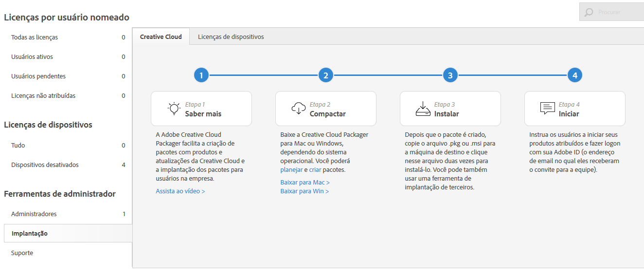This screenshot has width=644, height=277.
Task: Click the Licenças por usuário nomeado heading
Action: pos(67,18)
